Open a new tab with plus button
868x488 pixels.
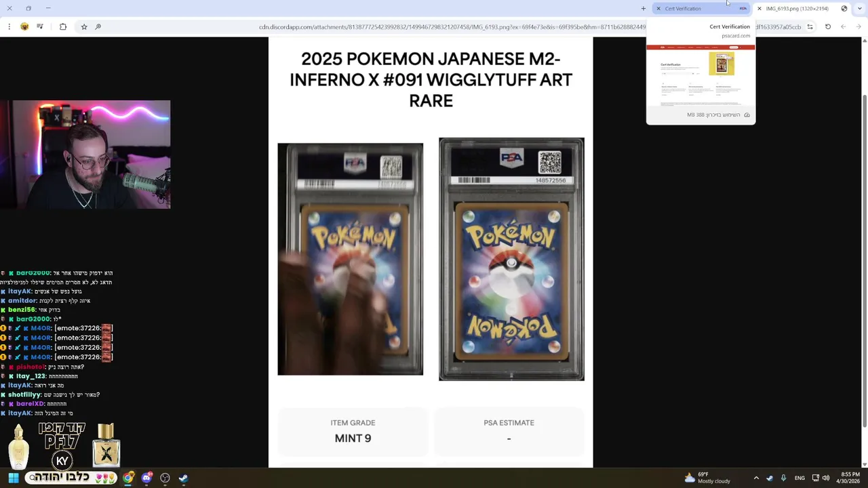(643, 8)
